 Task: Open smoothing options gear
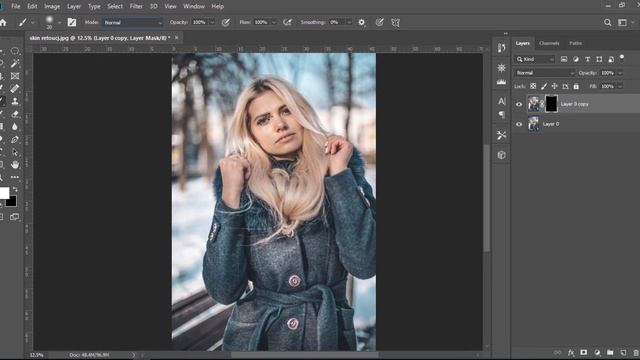click(362, 22)
